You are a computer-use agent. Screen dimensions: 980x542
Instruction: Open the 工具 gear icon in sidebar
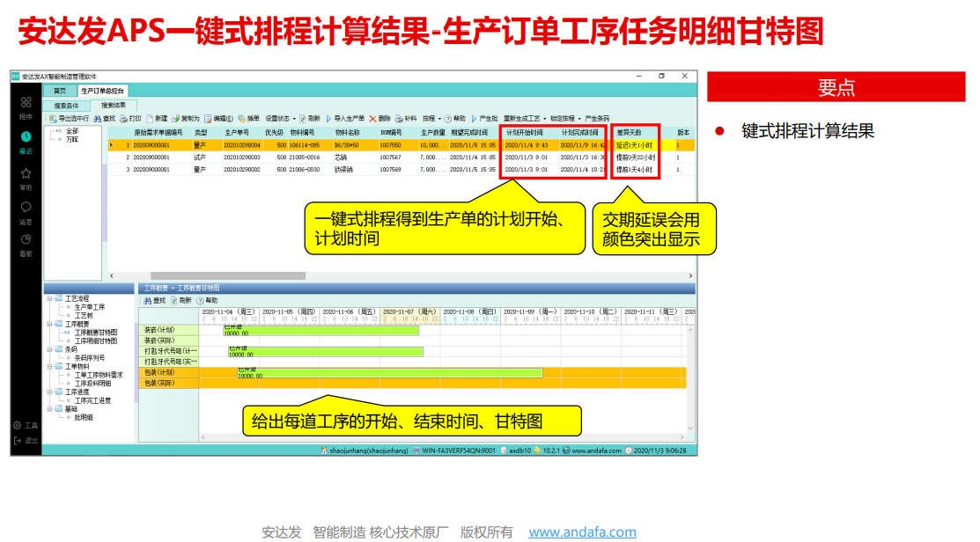18,425
